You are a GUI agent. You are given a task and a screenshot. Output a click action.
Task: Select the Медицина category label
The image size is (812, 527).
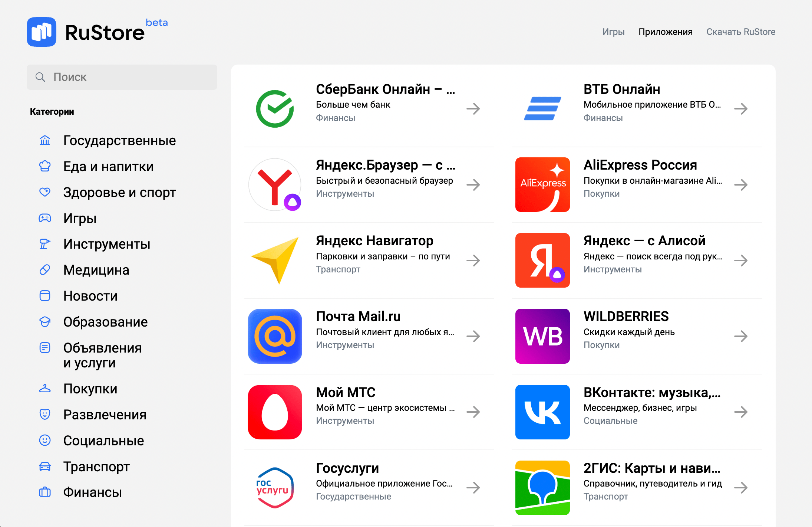click(96, 270)
